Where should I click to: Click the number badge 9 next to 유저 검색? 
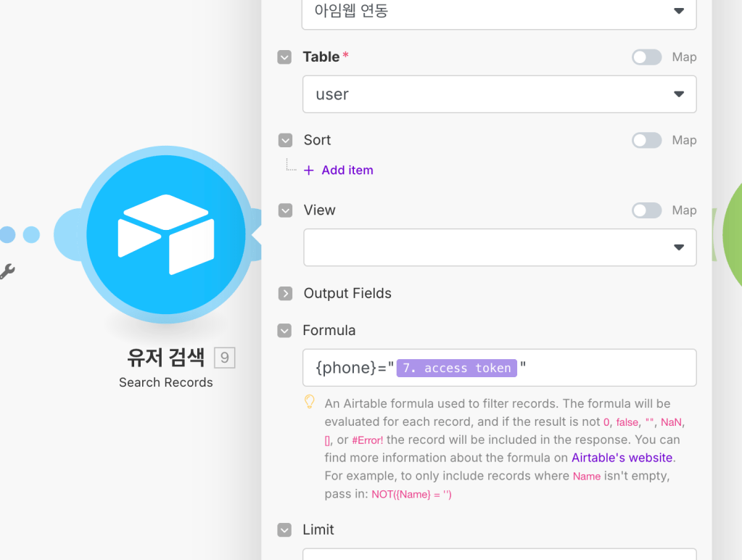(x=223, y=357)
